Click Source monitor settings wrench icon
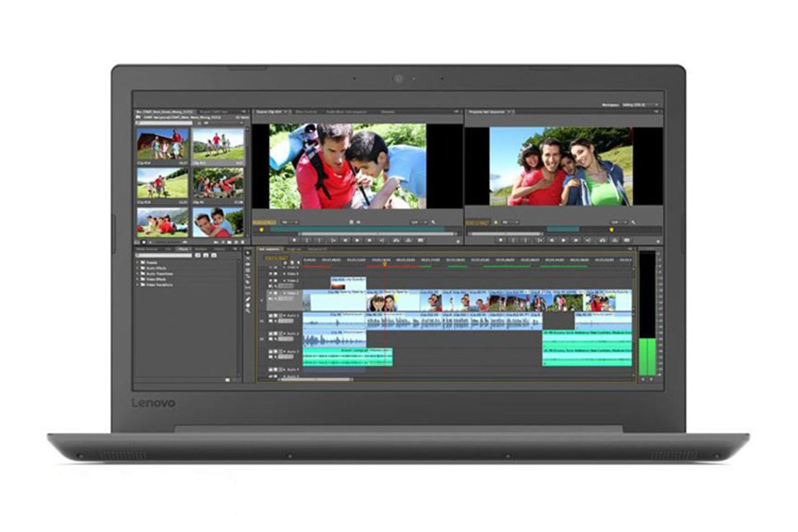Screen dimensions: 798x532 [433, 222]
